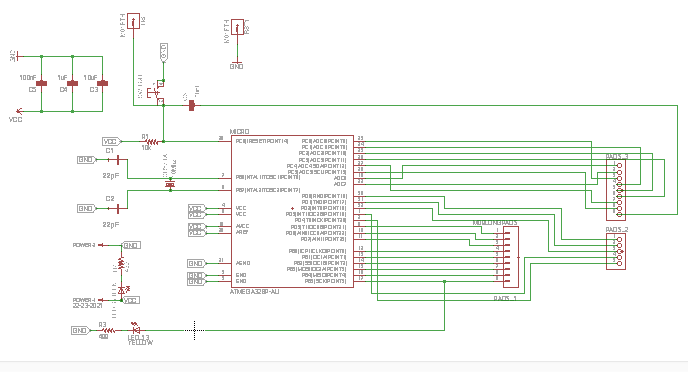Viewport: 688px width, 372px height.
Task: Click the GND label on the AGND pin
Action: [x=196, y=263]
